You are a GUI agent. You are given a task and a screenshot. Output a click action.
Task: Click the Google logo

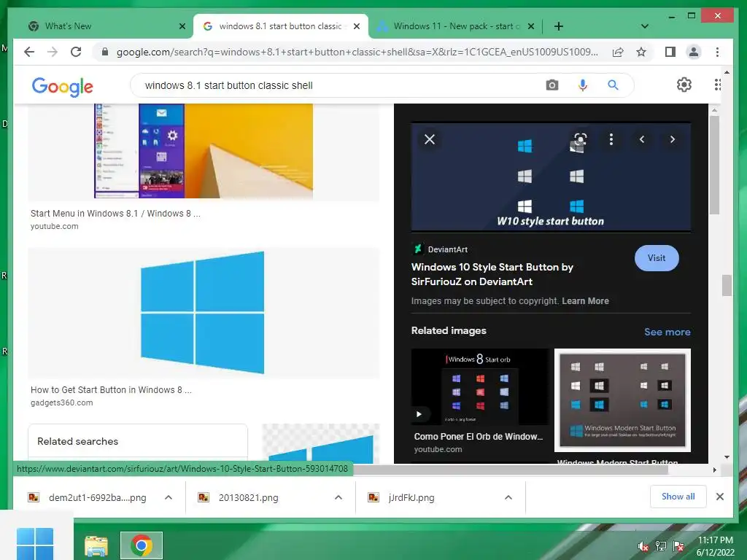(63, 86)
